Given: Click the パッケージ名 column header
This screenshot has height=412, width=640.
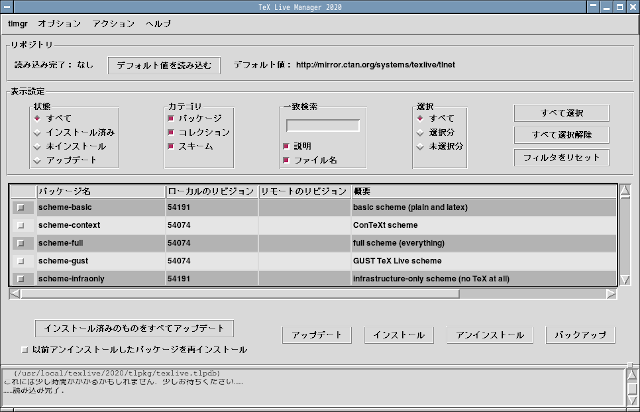Looking at the screenshot, I should point(101,192).
